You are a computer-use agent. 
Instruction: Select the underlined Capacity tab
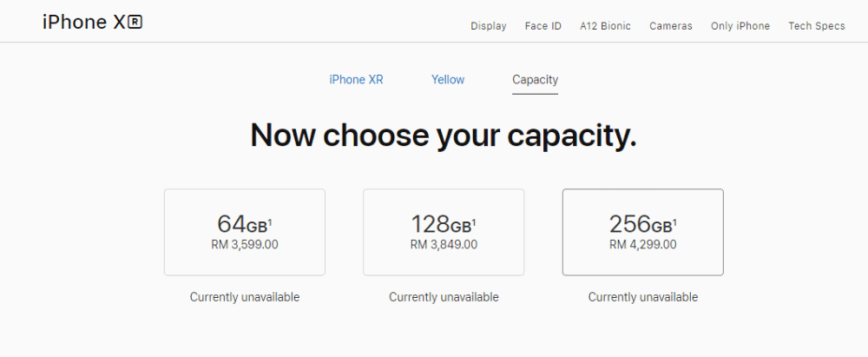click(x=535, y=80)
